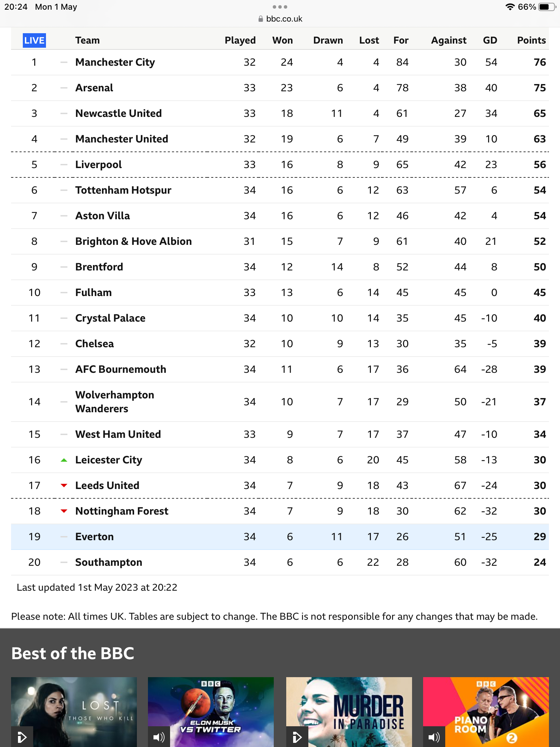Screen dimensions: 560x747
Task: Tap the battery icon in status bar
Action: point(546,7)
